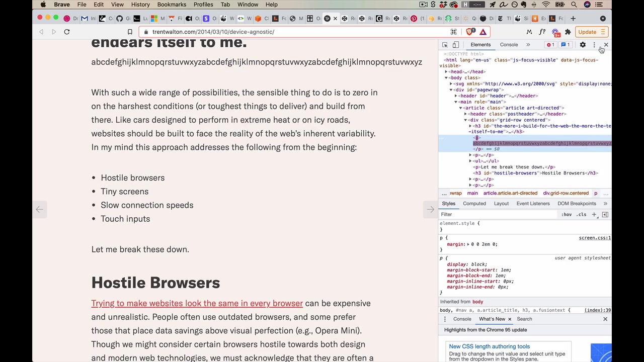This screenshot has width=644, height=362.
Task: Select div.grid-row.centered breadcrumb
Action: (x=566, y=193)
